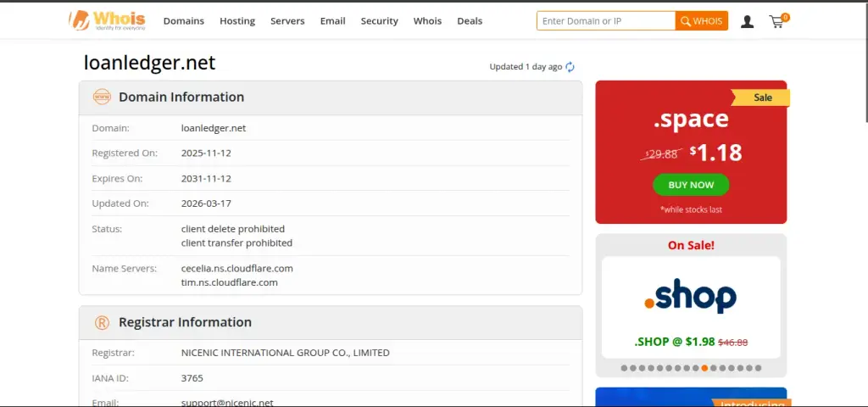Select the first carousel dot
This screenshot has height=407, width=868.
[625, 368]
